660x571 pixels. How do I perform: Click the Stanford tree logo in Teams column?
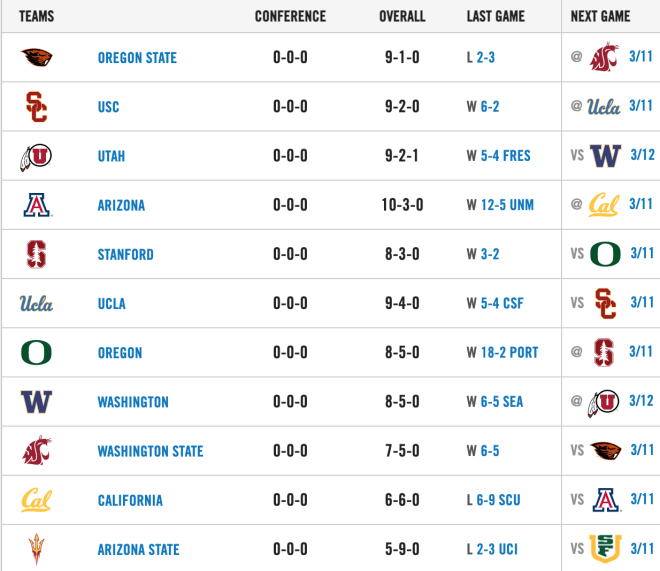(x=36, y=254)
